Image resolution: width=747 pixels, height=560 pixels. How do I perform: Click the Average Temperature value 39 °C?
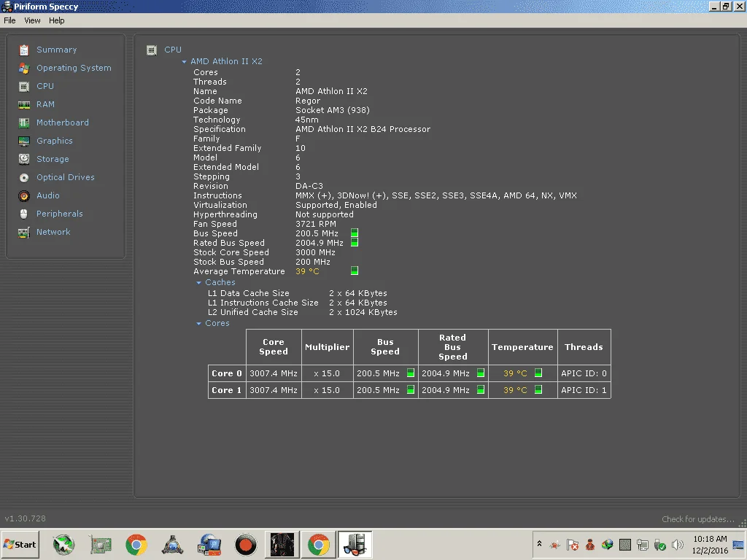(x=307, y=271)
